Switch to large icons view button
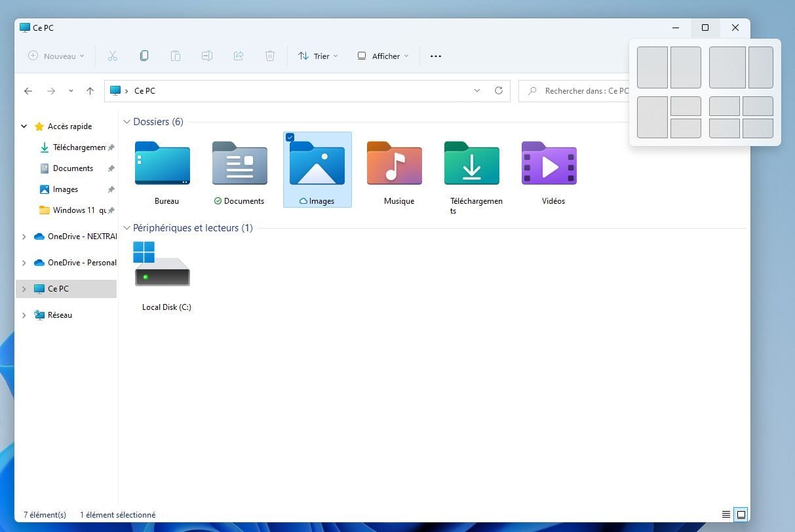Screen dimensions: 795x532 (741, 514)
